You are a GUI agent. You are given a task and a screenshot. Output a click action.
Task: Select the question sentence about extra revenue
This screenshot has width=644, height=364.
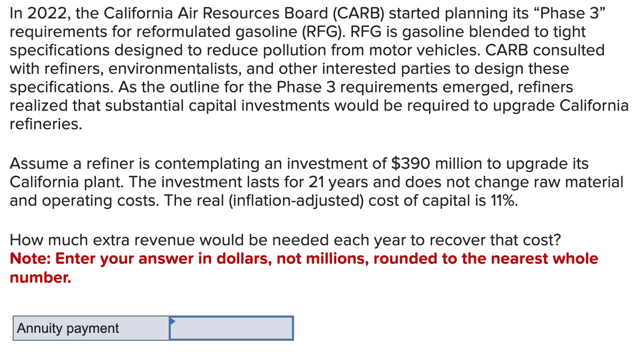(285, 240)
